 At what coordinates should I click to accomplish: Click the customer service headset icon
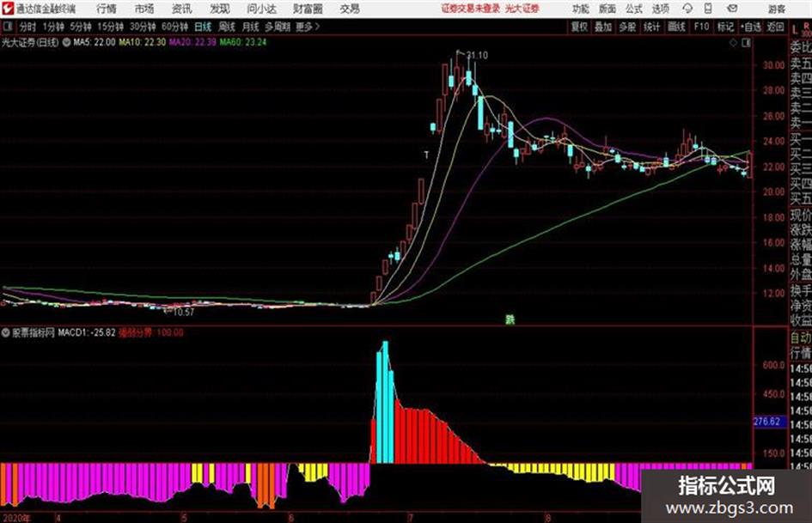point(687,9)
